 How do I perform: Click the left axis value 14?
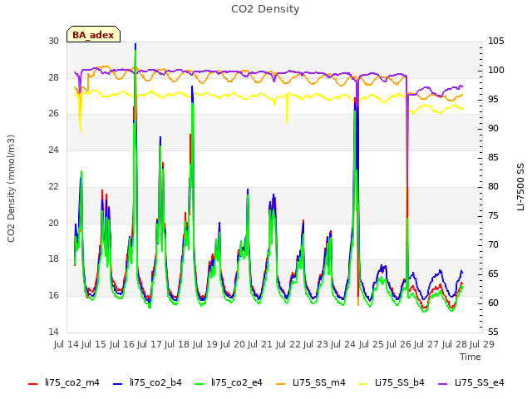pos(53,332)
